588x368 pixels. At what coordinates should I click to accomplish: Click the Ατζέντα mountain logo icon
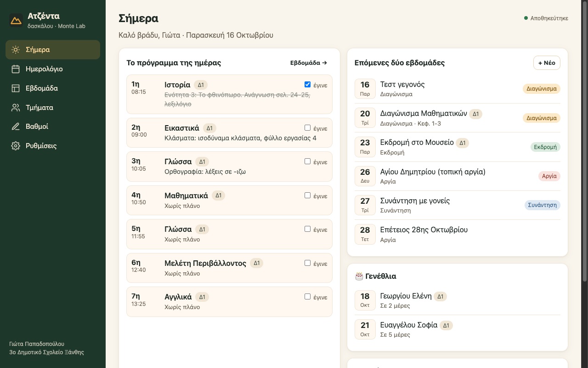tap(16, 20)
